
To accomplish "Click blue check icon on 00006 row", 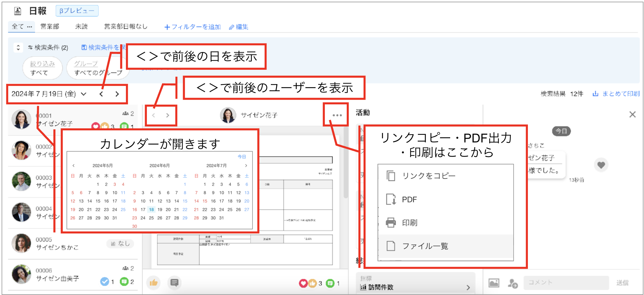I will point(105,281).
